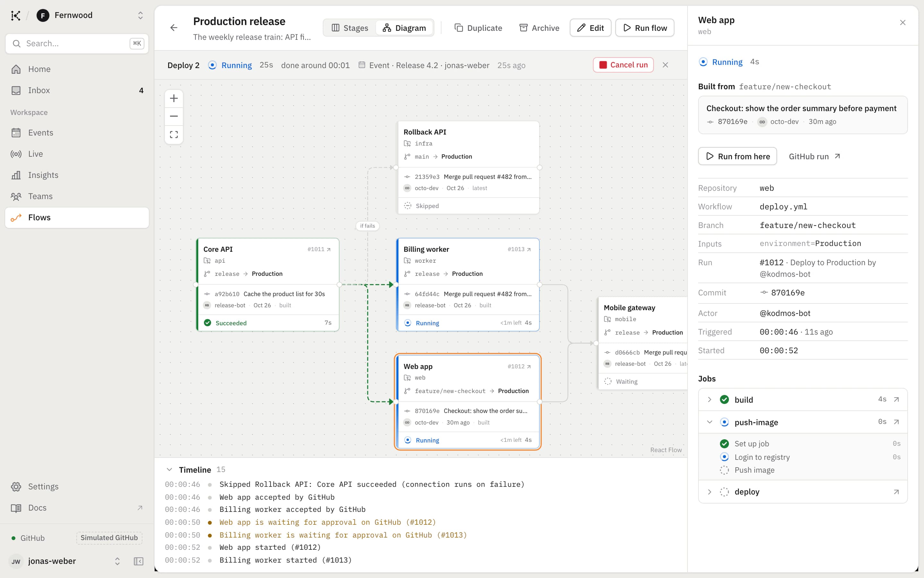Select the Rollback API node
Viewport: 924px width, 578px height.
[468, 168]
